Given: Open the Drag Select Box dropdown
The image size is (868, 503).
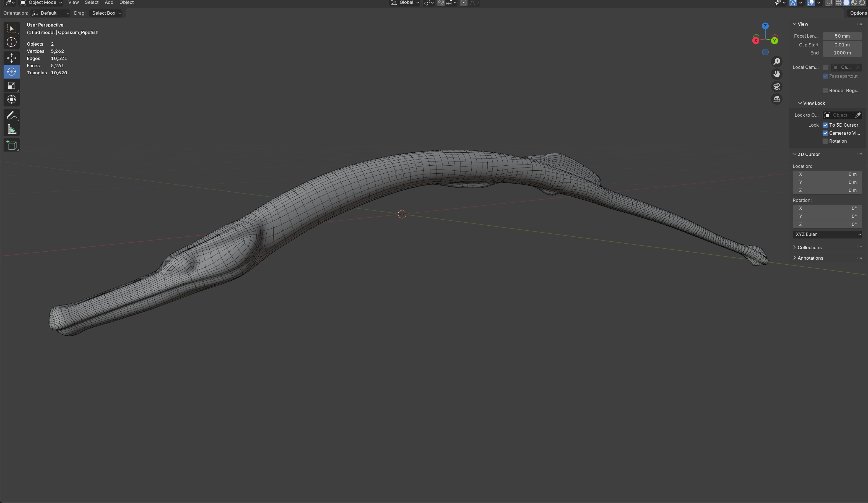Looking at the screenshot, I should pyautogui.click(x=106, y=13).
